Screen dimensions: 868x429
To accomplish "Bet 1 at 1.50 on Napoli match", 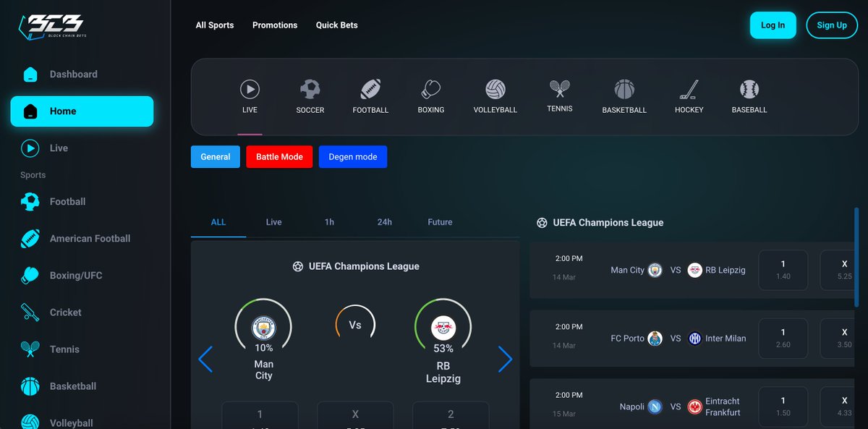I will [x=783, y=407].
